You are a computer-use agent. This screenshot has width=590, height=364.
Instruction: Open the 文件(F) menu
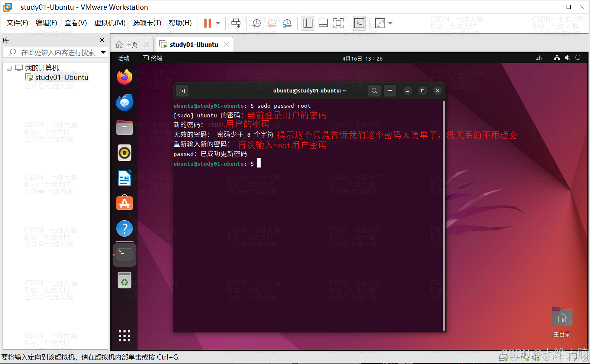click(x=17, y=23)
